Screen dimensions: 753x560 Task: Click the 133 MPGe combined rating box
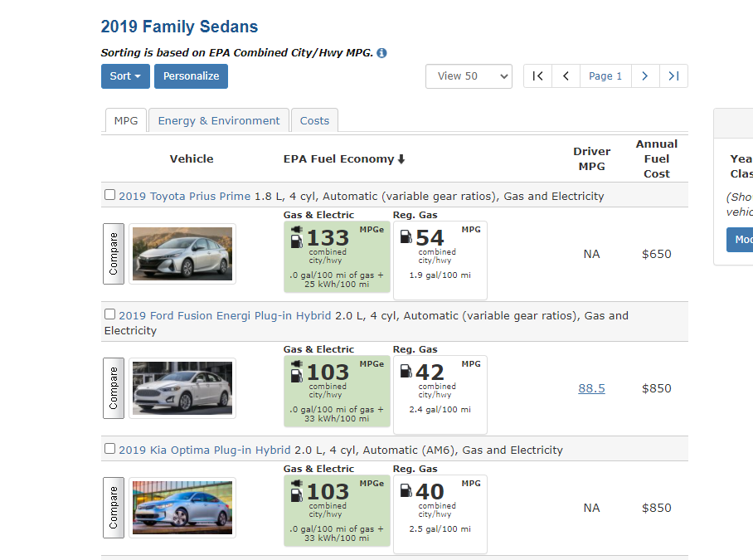pyautogui.click(x=338, y=256)
